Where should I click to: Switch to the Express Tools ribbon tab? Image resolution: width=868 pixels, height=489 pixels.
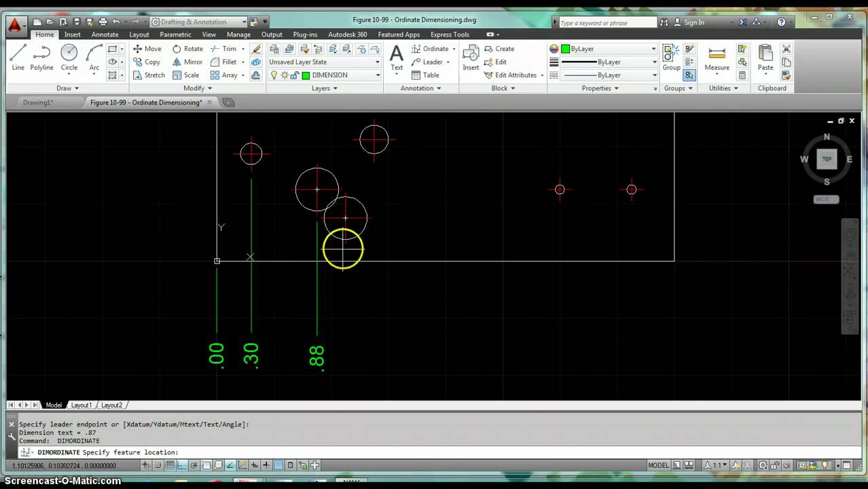point(450,35)
